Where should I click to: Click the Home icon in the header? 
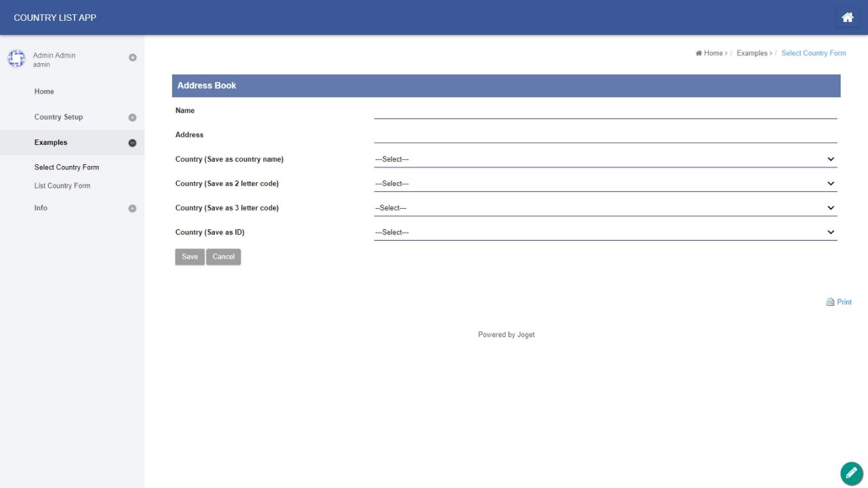coord(847,18)
